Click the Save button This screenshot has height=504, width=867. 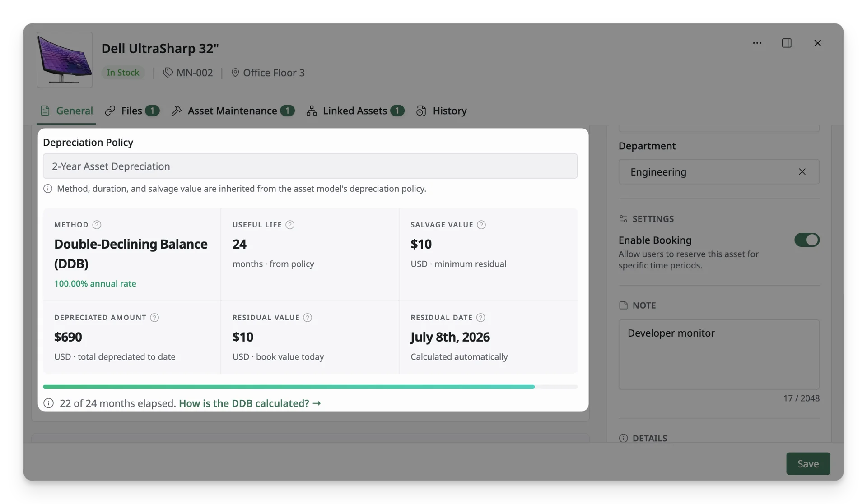(x=808, y=463)
